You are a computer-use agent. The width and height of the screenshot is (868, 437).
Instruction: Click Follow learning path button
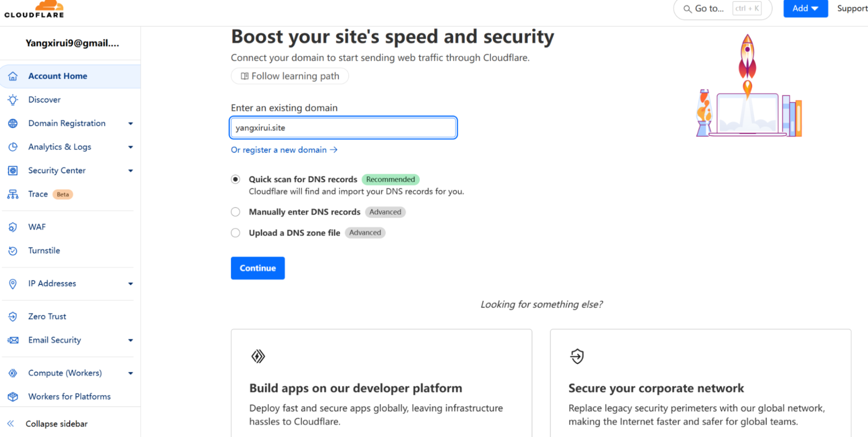[x=290, y=76]
